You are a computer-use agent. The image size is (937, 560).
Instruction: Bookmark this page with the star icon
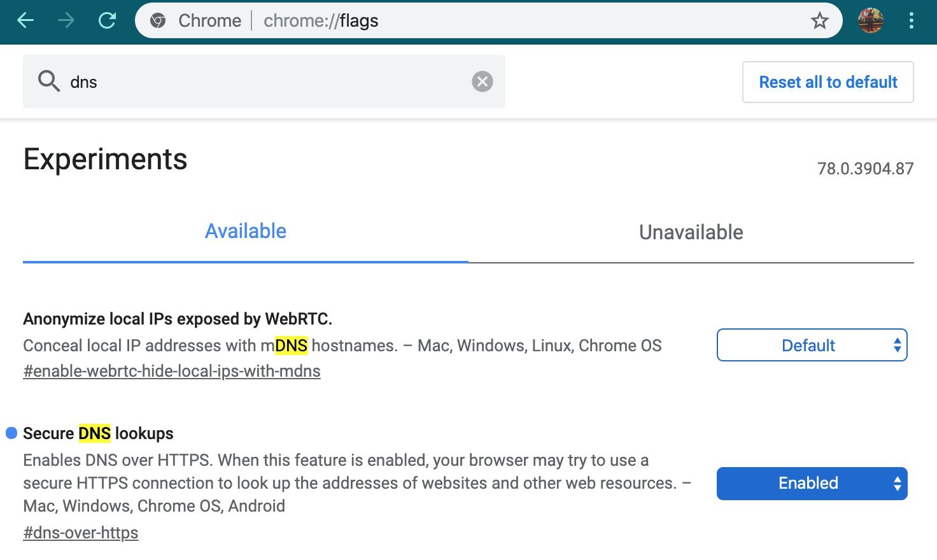pos(819,21)
